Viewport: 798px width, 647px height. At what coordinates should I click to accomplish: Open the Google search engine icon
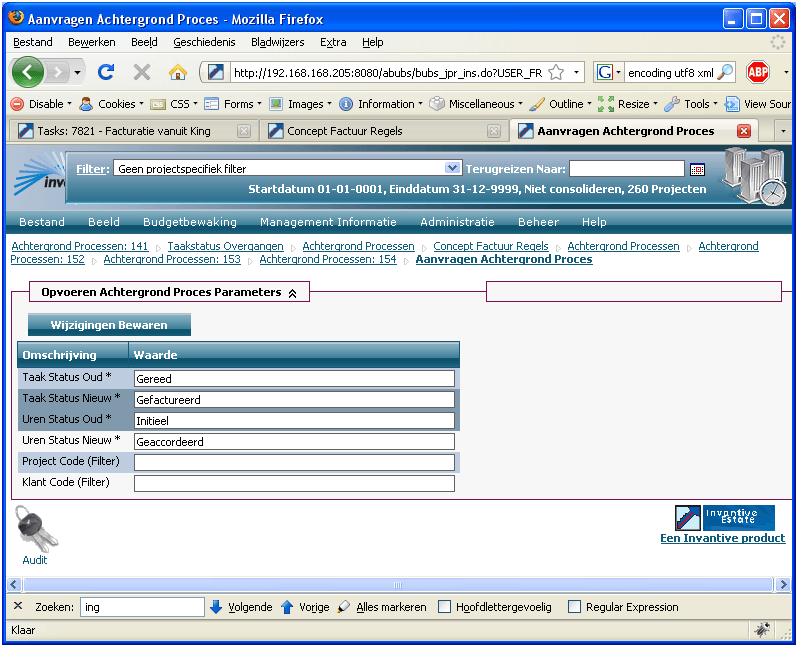[605, 73]
